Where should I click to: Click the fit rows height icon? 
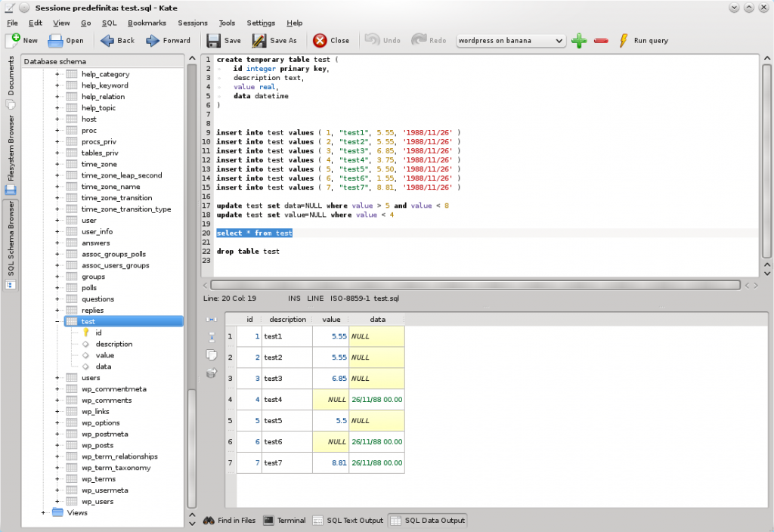click(212, 336)
